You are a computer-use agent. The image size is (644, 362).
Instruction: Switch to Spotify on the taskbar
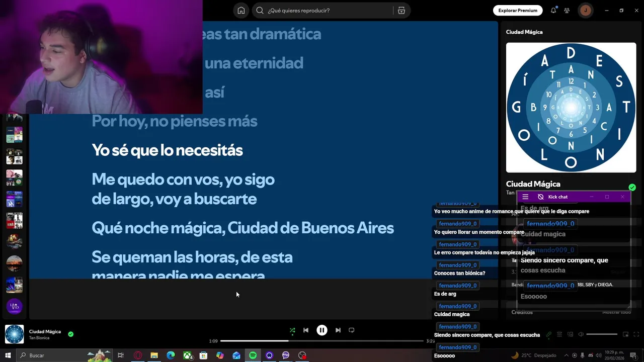[253, 355]
